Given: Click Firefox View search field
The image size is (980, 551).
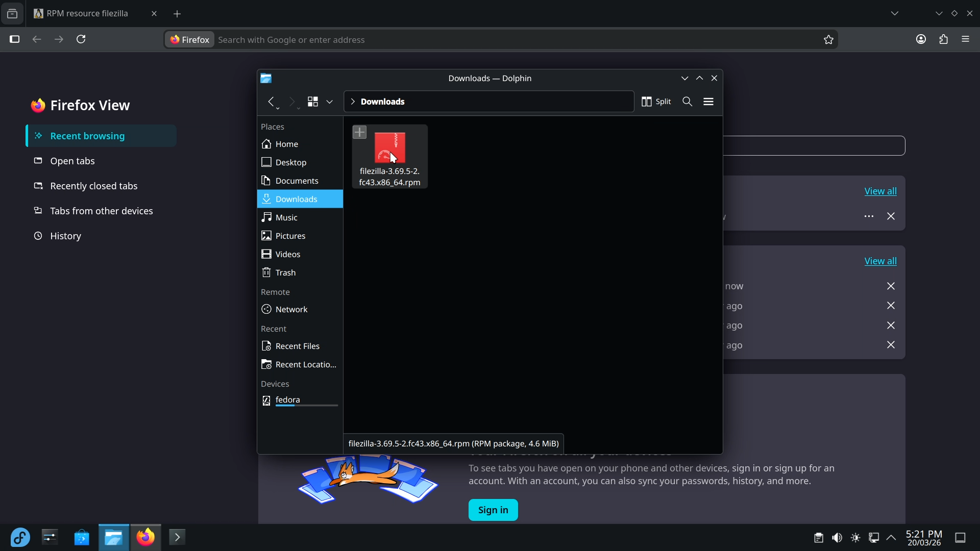Looking at the screenshot, I should (814, 146).
